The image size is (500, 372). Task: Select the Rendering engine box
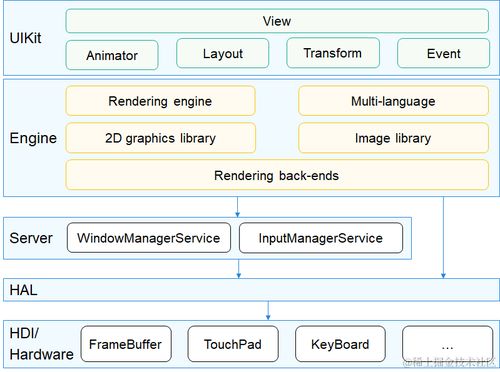click(160, 101)
